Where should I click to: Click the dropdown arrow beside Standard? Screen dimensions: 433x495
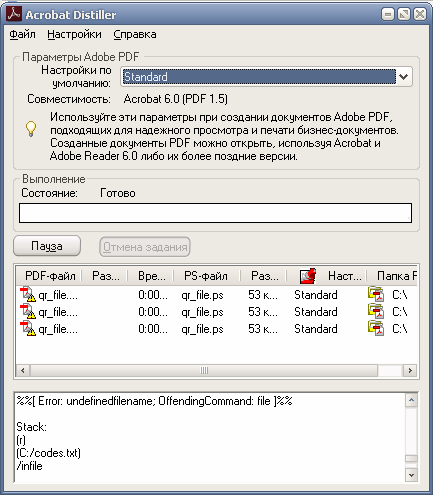point(404,77)
